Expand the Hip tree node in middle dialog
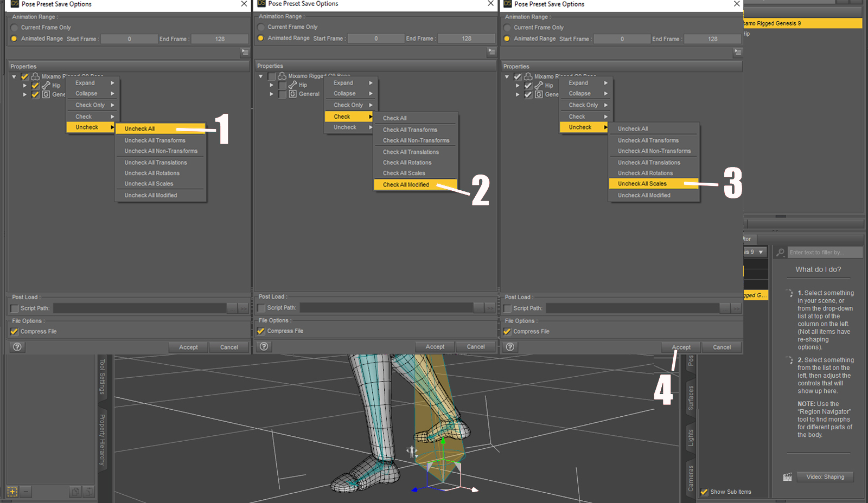 [271, 85]
